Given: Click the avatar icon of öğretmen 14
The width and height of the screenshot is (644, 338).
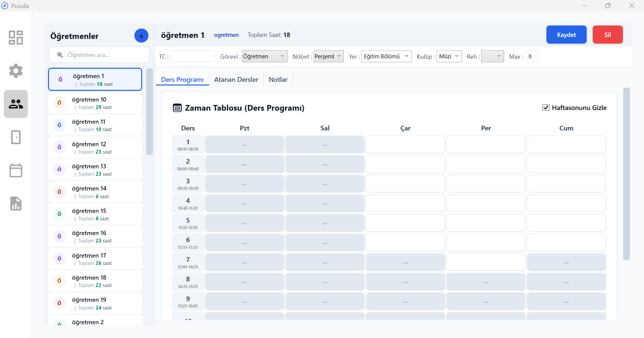Looking at the screenshot, I should pyautogui.click(x=59, y=192).
